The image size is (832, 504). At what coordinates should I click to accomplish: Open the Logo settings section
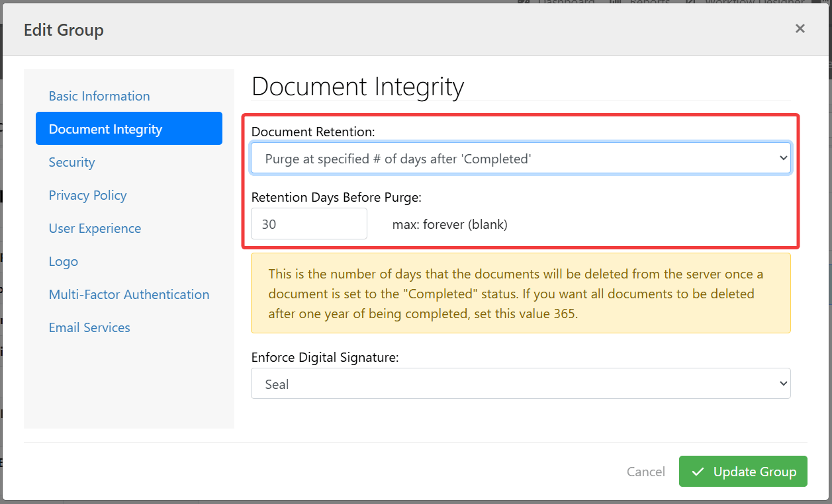(64, 261)
